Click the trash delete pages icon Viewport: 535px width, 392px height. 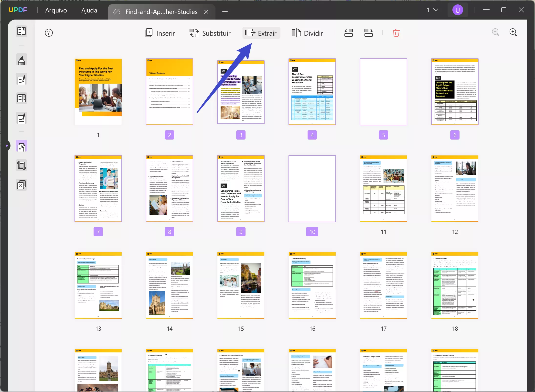[396, 33]
